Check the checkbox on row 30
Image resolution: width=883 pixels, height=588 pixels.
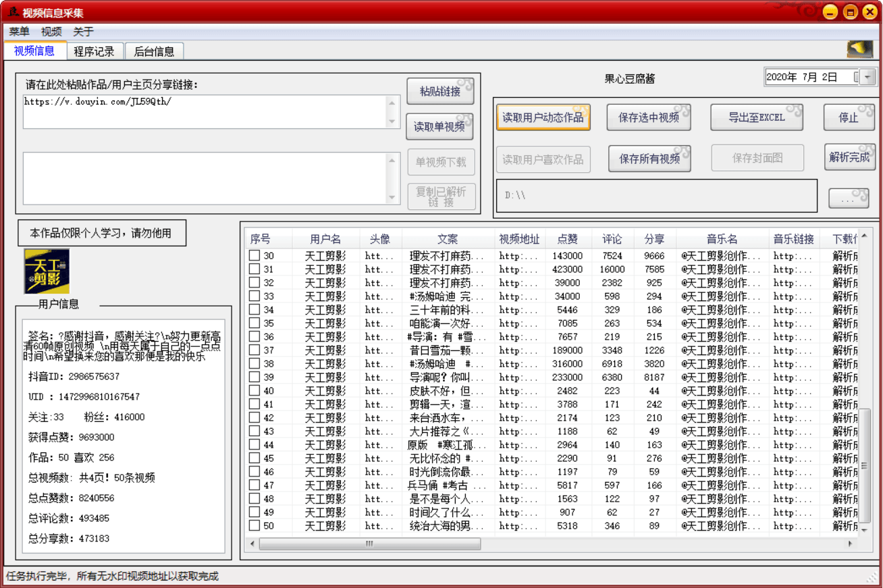(x=255, y=255)
